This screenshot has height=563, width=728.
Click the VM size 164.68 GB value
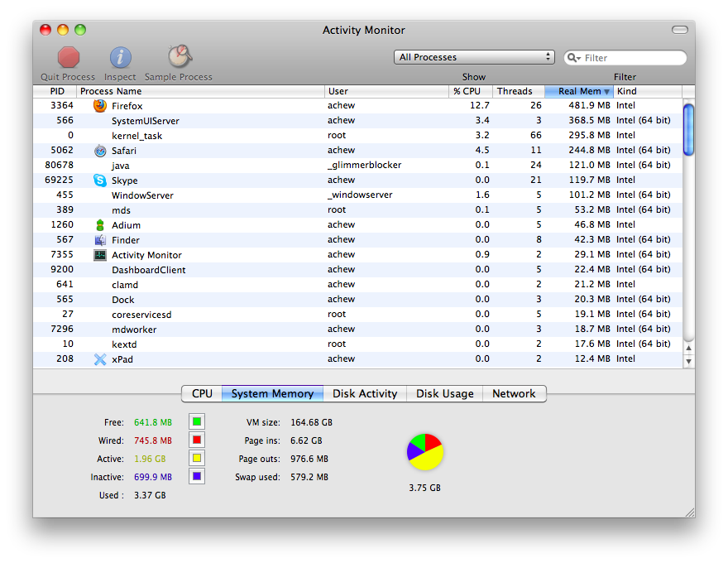coord(312,422)
